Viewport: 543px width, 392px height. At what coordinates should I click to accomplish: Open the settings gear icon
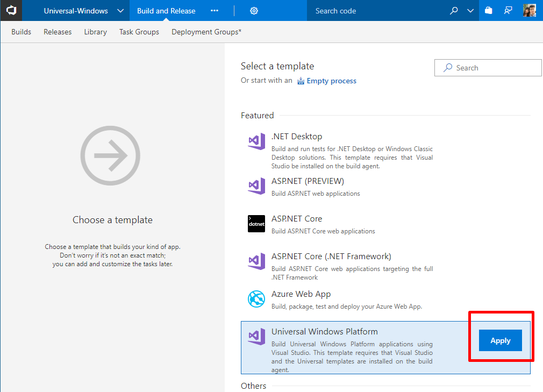pos(254,11)
